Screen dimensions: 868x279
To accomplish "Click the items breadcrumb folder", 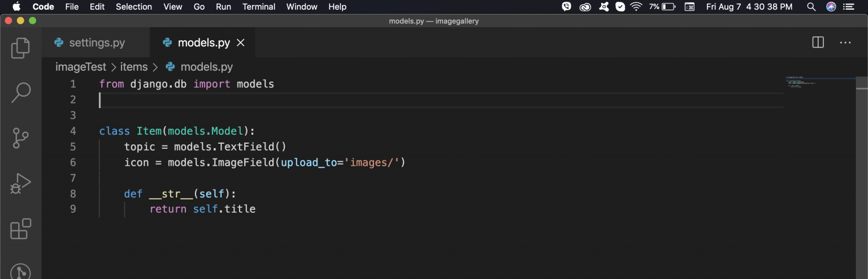I will click(x=133, y=67).
